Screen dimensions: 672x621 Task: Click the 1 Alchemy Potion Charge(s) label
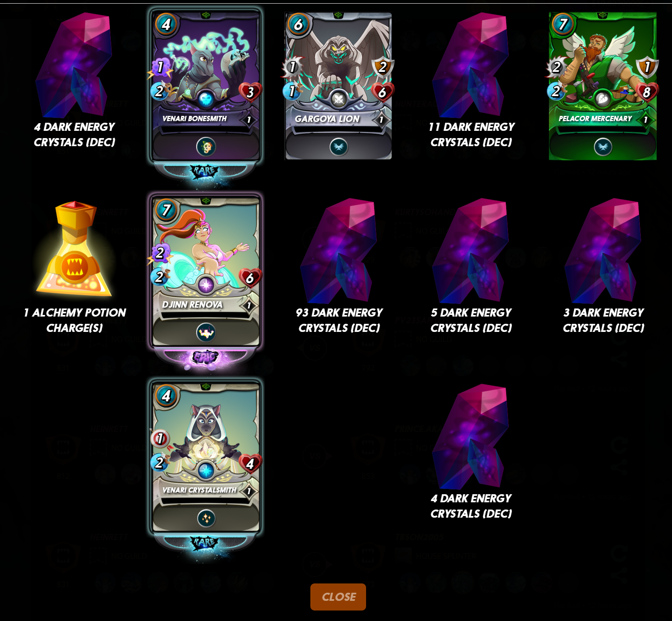click(75, 320)
